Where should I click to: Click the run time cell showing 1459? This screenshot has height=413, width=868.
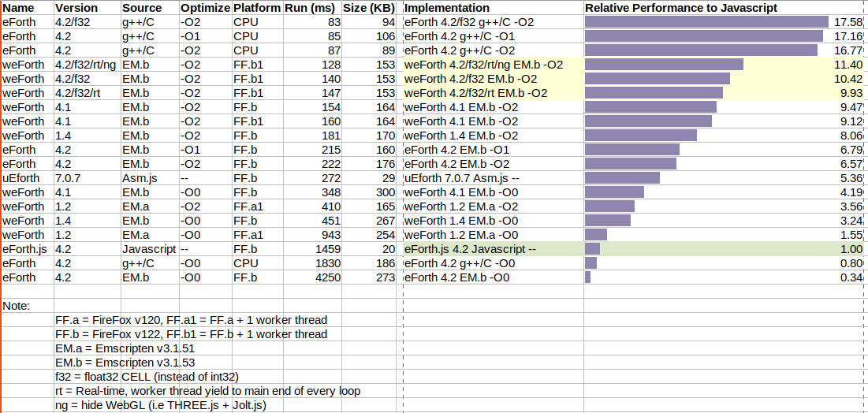click(x=327, y=249)
